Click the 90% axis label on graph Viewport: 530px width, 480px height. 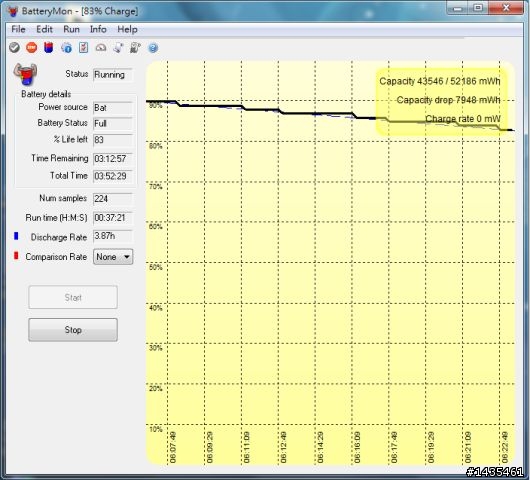(x=155, y=105)
